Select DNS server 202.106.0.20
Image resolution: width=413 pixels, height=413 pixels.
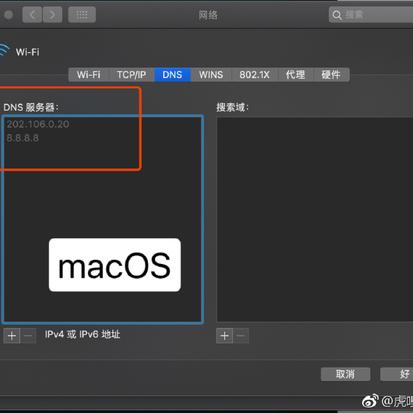point(38,124)
